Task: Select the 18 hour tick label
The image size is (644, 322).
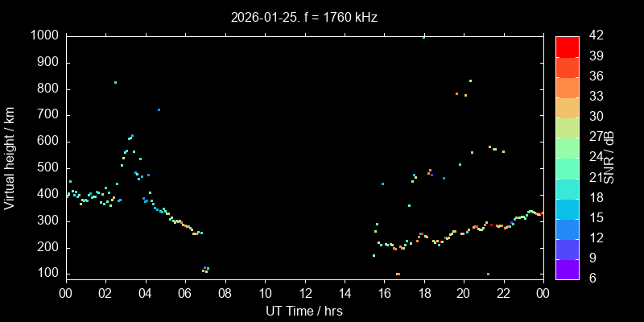Action: point(423,294)
